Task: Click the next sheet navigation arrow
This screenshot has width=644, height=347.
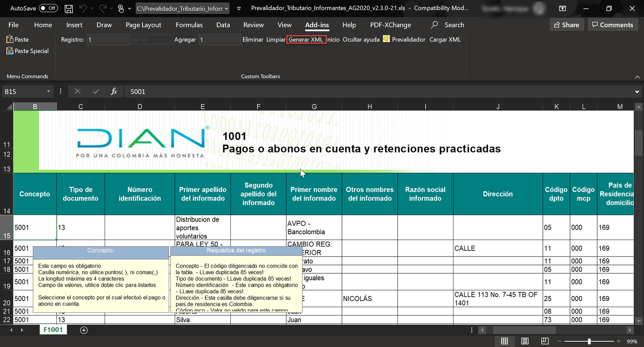Action: coord(22,330)
